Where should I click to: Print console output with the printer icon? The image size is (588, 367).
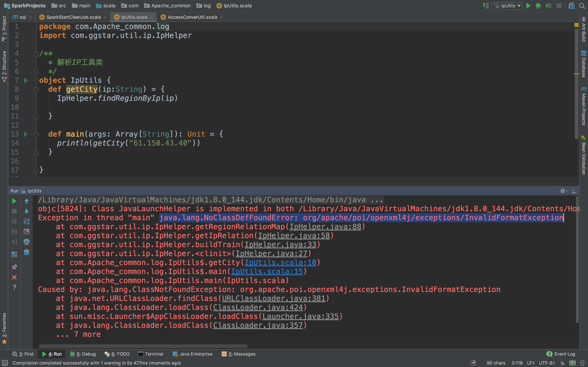click(x=27, y=242)
